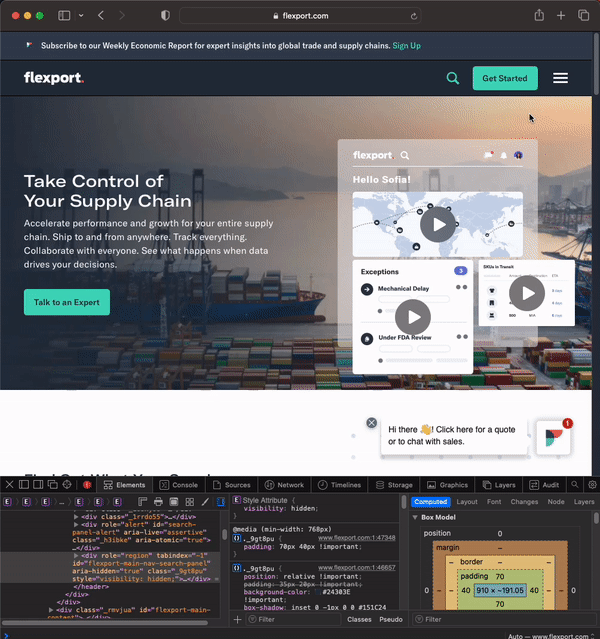The image size is (600, 639).
Task: Open the hamburger menu in site header
Action: (560, 78)
